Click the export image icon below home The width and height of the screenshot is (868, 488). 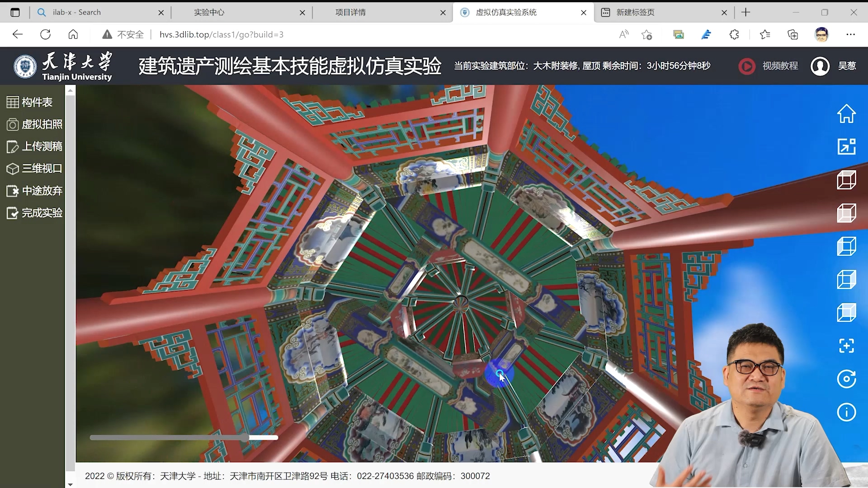click(x=846, y=146)
